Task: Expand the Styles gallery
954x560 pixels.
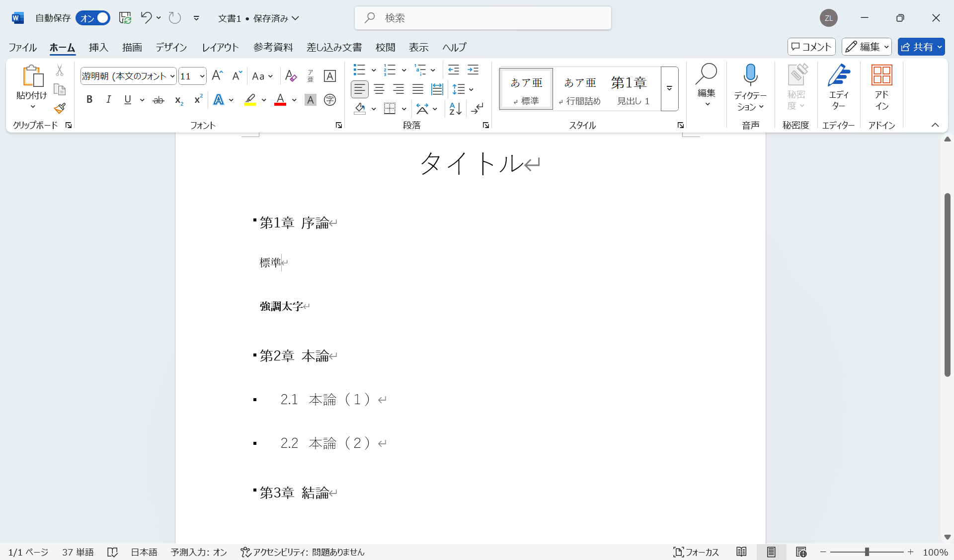Action: click(x=670, y=89)
